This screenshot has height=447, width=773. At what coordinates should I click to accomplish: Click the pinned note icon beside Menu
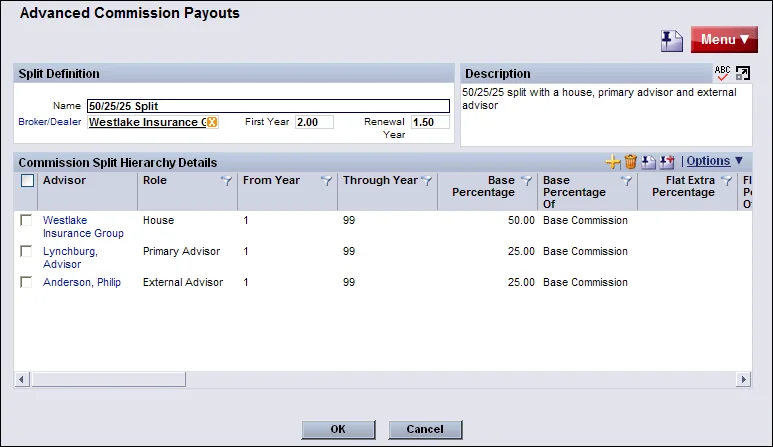671,40
